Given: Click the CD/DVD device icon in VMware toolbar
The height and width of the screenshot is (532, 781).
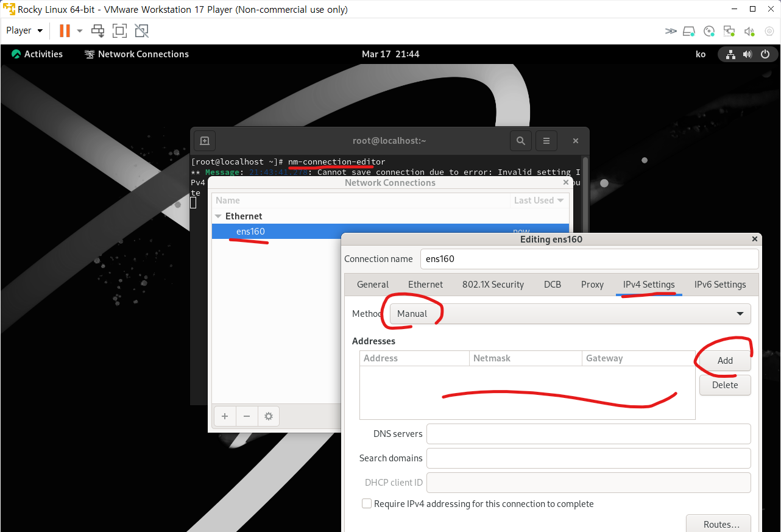Looking at the screenshot, I should coord(709,30).
